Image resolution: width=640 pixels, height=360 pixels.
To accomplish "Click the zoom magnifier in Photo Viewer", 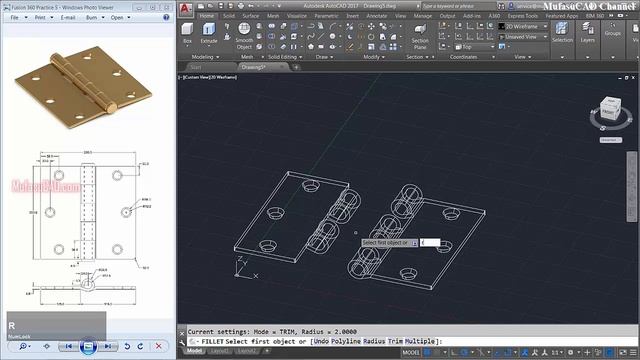I will 23,346.
